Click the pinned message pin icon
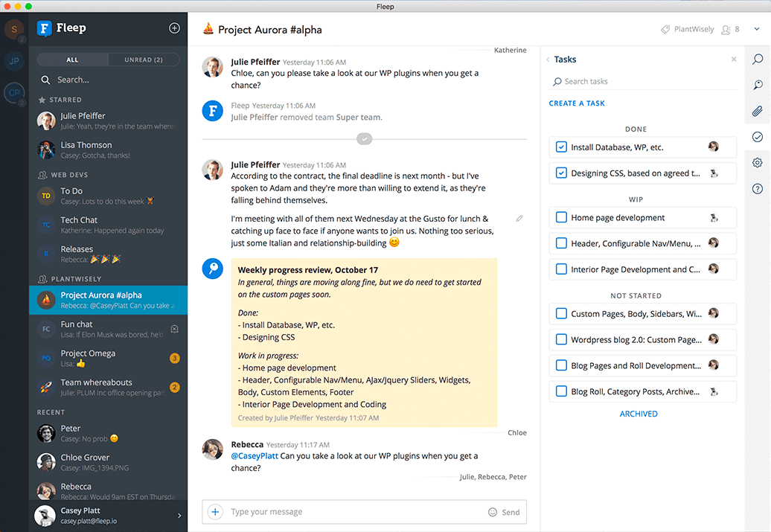 (212, 269)
